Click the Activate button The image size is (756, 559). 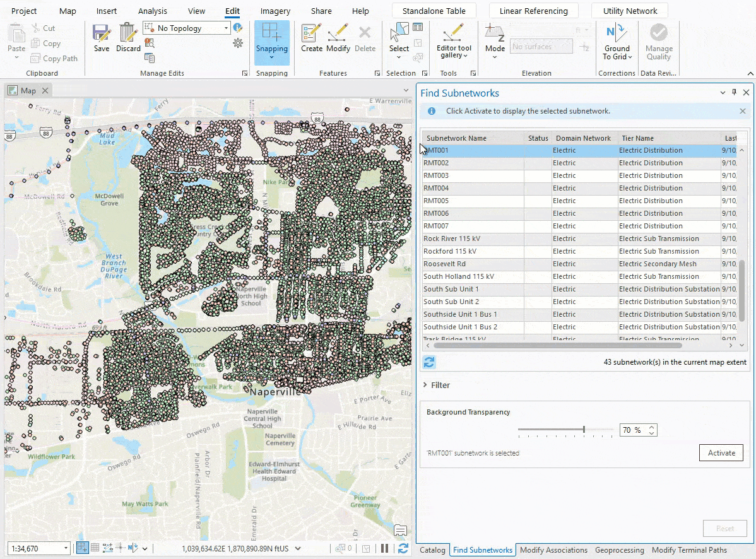(x=721, y=452)
